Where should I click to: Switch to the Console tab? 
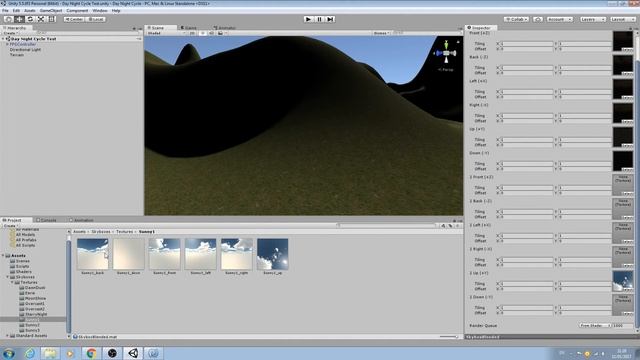pos(46,220)
